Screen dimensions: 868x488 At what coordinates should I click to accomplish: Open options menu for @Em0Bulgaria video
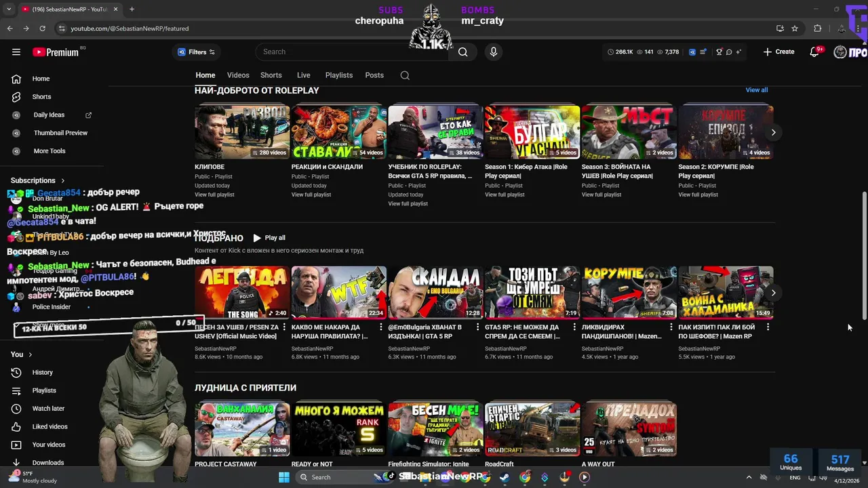(477, 327)
